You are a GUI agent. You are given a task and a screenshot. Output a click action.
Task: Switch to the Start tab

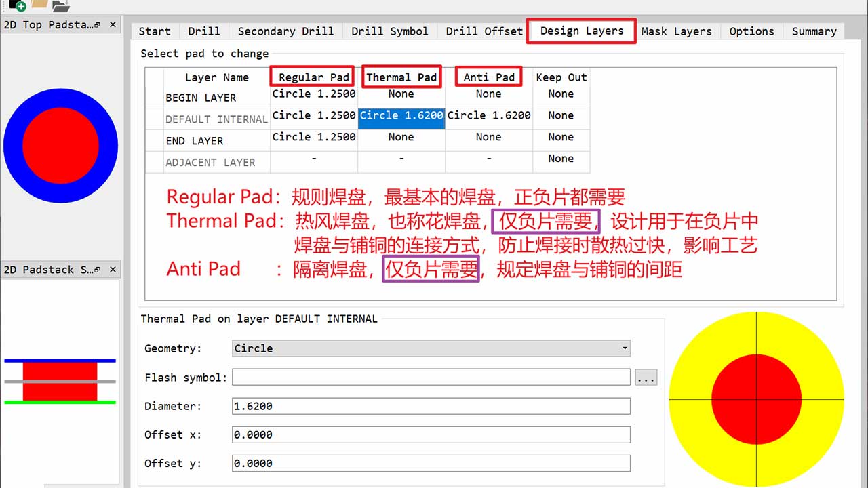click(155, 31)
